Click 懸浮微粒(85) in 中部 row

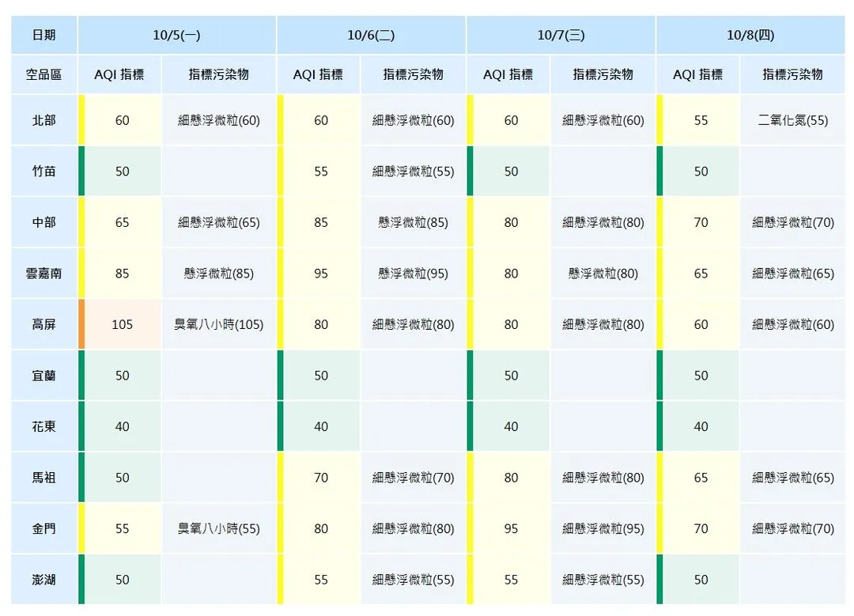[x=413, y=222]
